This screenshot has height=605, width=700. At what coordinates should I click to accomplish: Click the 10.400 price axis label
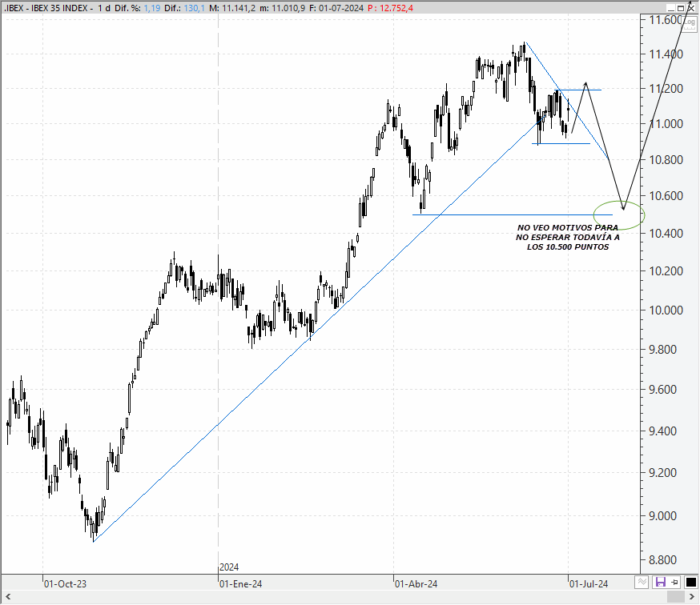(x=666, y=234)
